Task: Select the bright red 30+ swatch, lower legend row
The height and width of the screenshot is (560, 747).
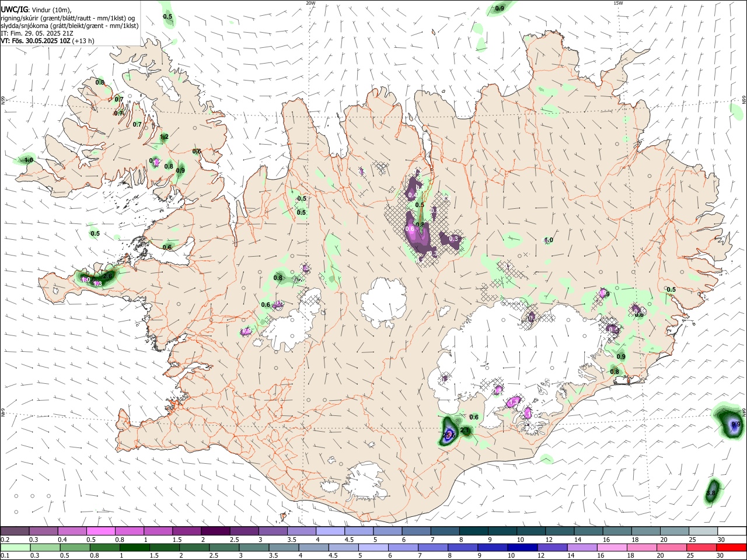Action: coord(731,547)
